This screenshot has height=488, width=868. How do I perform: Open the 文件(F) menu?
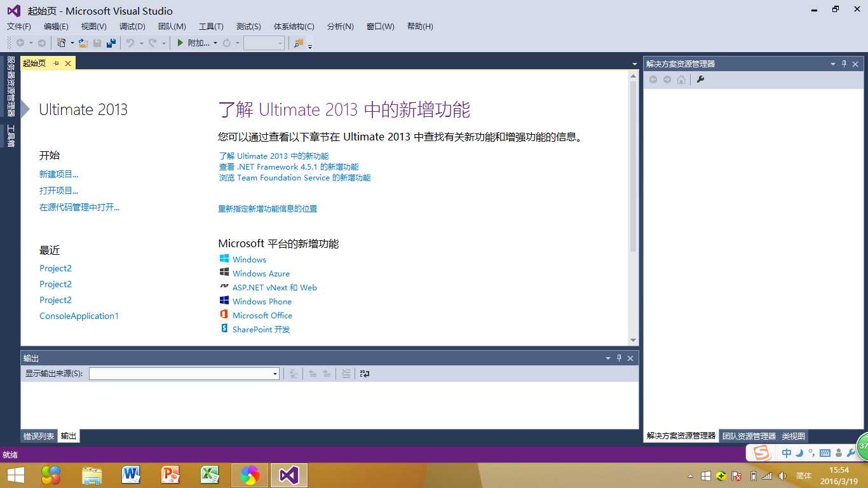tap(19, 27)
